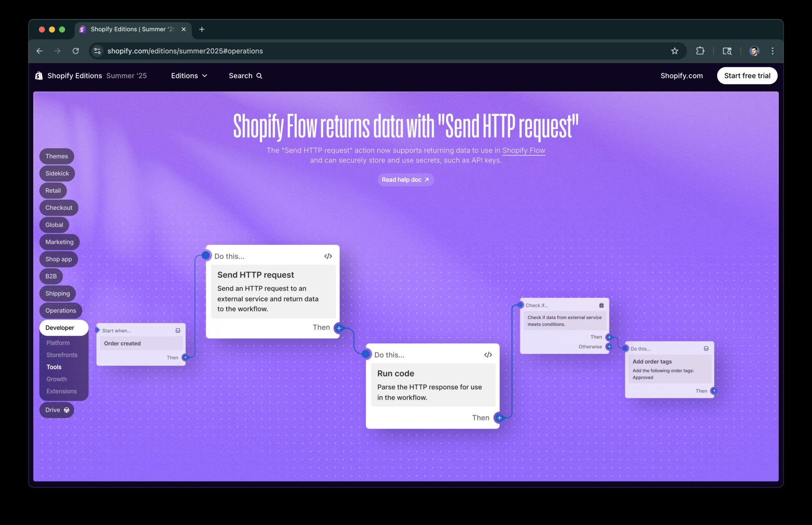The width and height of the screenshot is (812, 525).
Task: Click the Shopify bag logo
Action: [39, 76]
